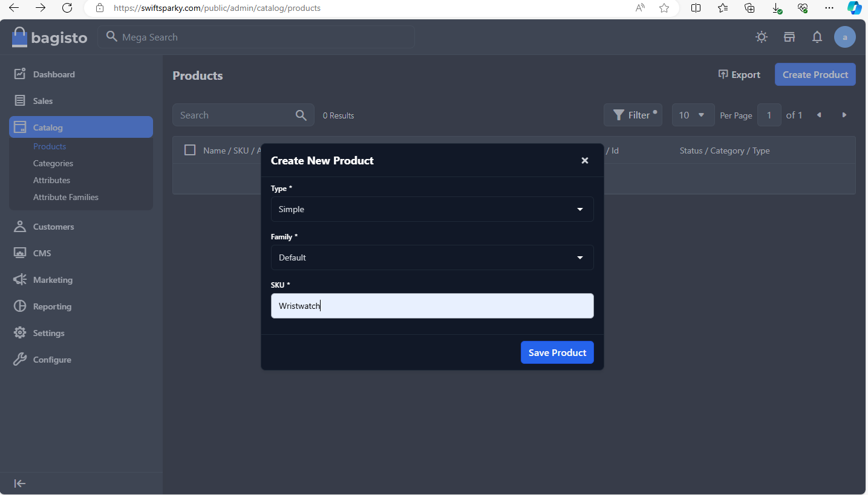Close the Create New Product dialog
The height and width of the screenshot is (495, 868).
coord(585,160)
